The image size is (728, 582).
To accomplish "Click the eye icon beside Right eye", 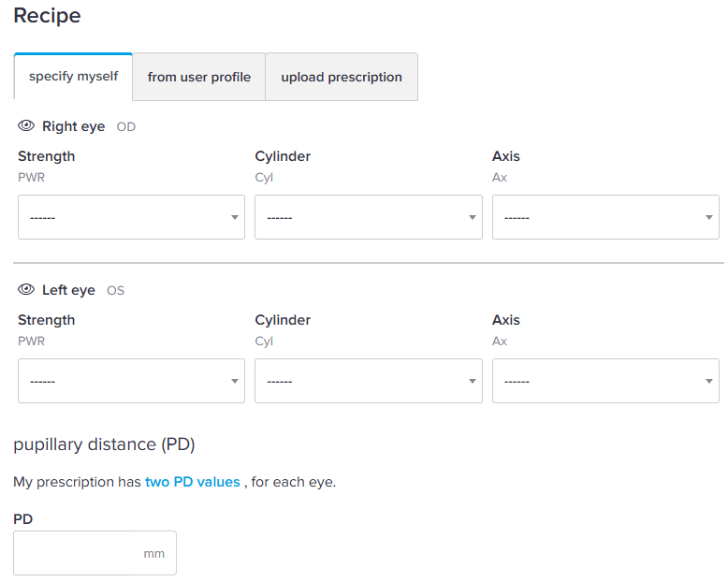I will [x=26, y=126].
